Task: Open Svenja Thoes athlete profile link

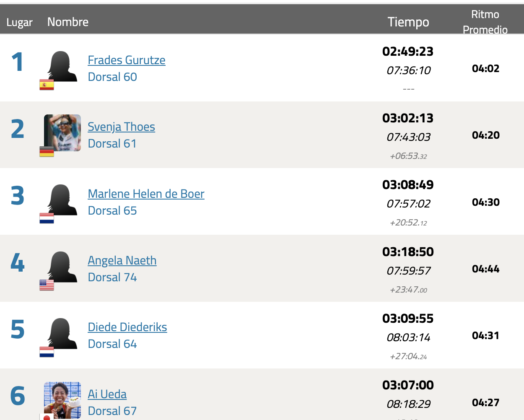Action: click(121, 127)
